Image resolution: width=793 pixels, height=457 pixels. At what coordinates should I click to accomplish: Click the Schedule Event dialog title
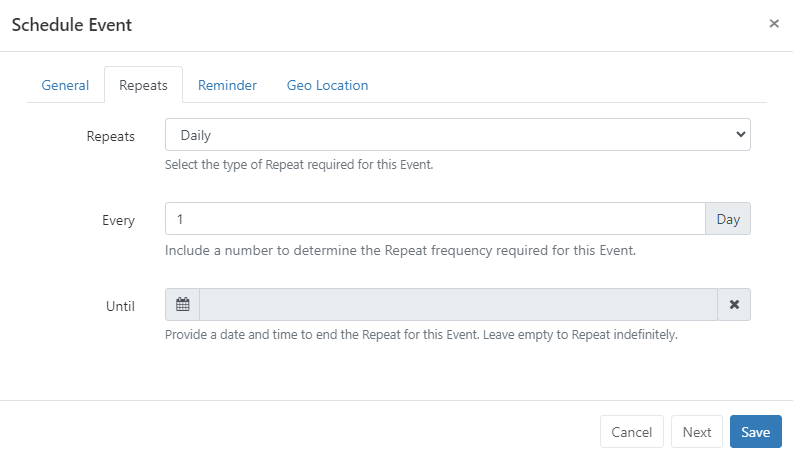pyautogui.click(x=72, y=24)
